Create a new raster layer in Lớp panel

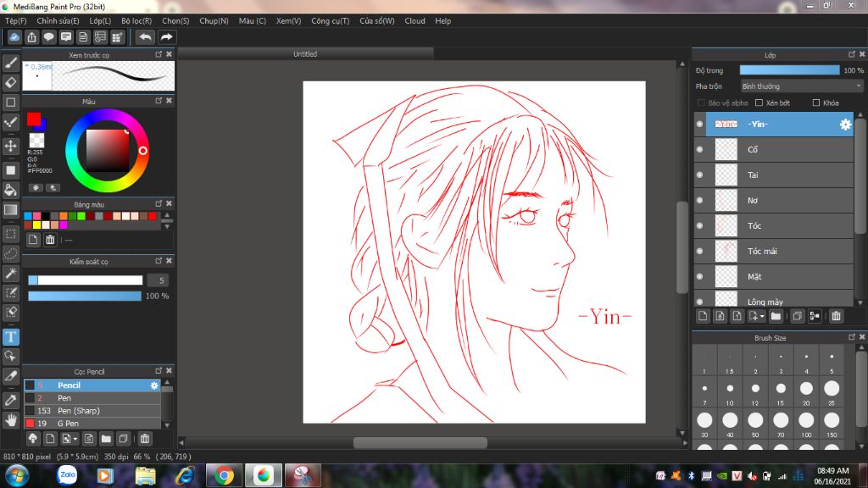coord(703,316)
